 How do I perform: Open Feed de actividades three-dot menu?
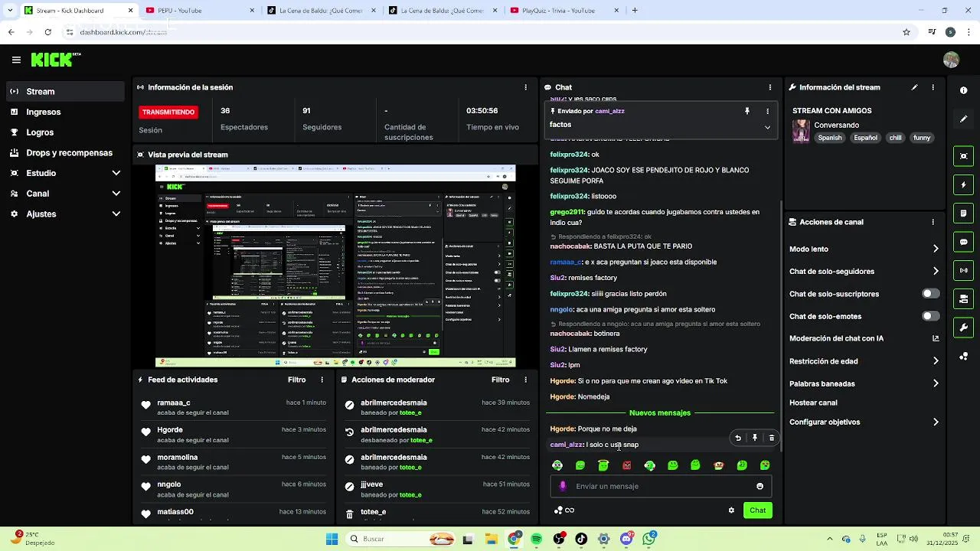[322, 380]
